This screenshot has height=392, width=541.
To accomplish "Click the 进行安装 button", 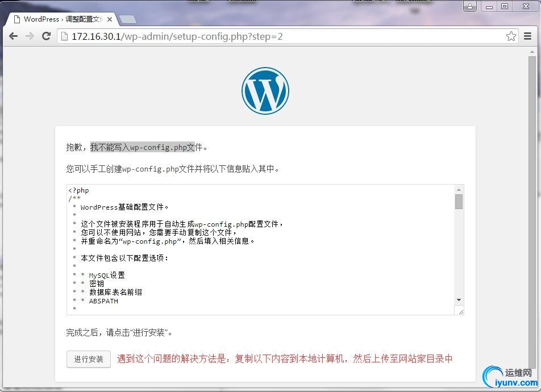I will (88, 359).
